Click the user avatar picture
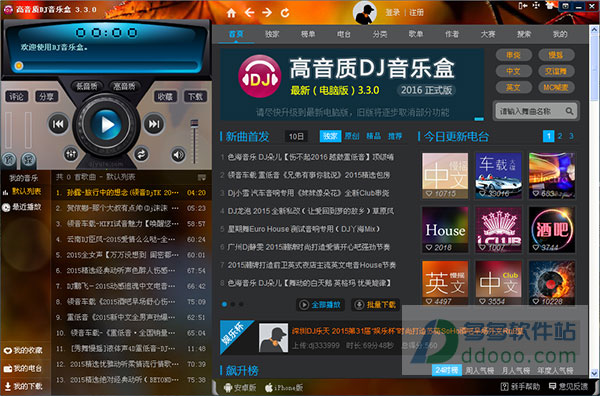The height and width of the screenshot is (396, 600). tap(365, 13)
